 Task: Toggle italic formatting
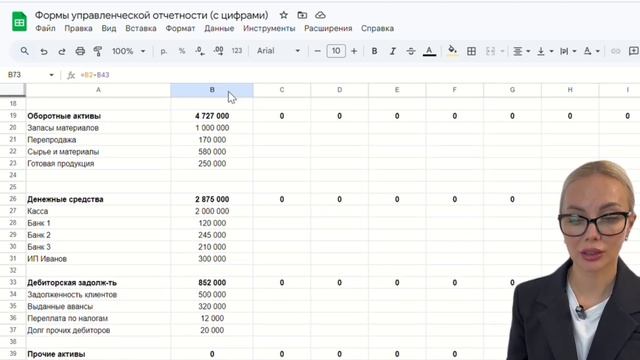click(x=393, y=51)
